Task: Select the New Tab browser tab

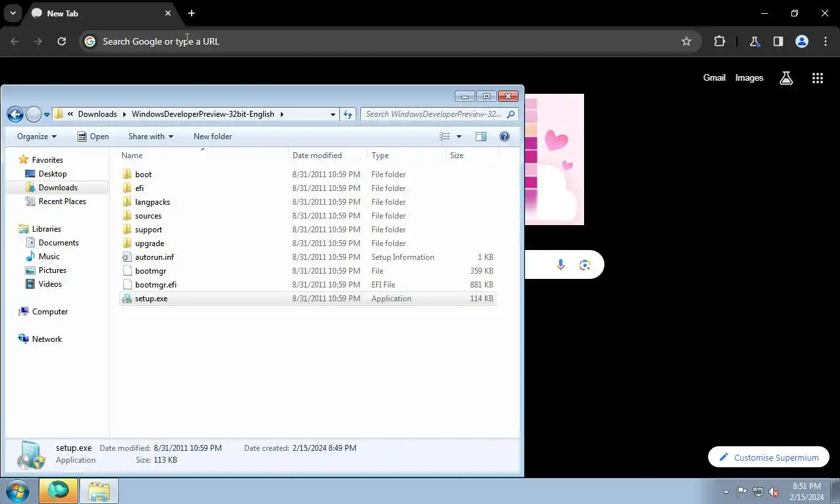Action: [102, 13]
